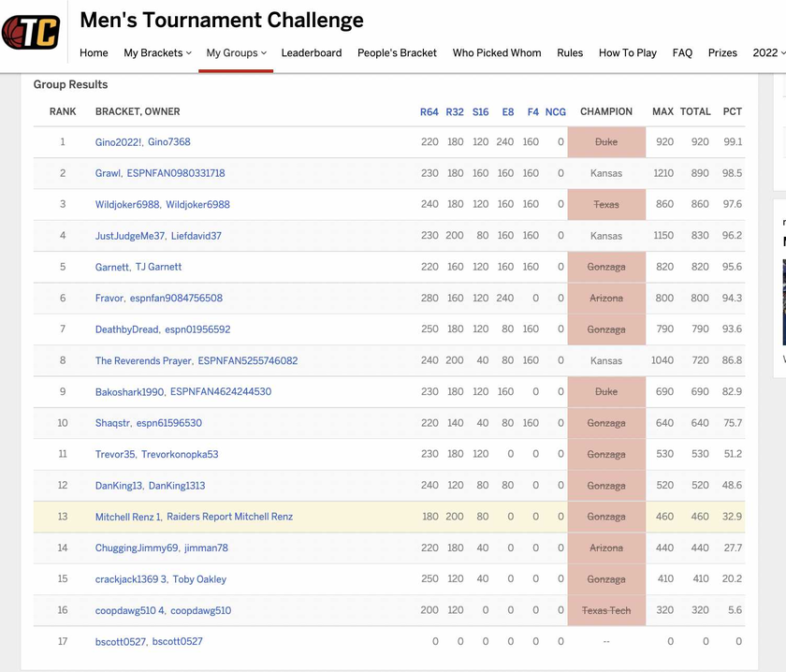The width and height of the screenshot is (786, 672).
Task: Open The Reverends Prayer bracket
Action: point(143,360)
